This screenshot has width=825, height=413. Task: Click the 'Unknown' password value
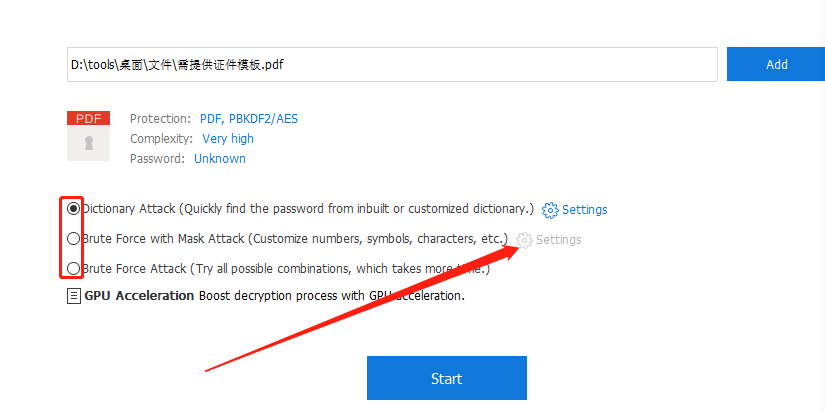click(220, 159)
